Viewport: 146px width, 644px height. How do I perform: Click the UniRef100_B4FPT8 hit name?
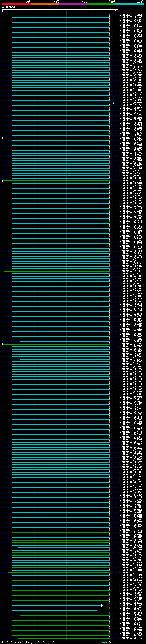[x=131, y=65]
